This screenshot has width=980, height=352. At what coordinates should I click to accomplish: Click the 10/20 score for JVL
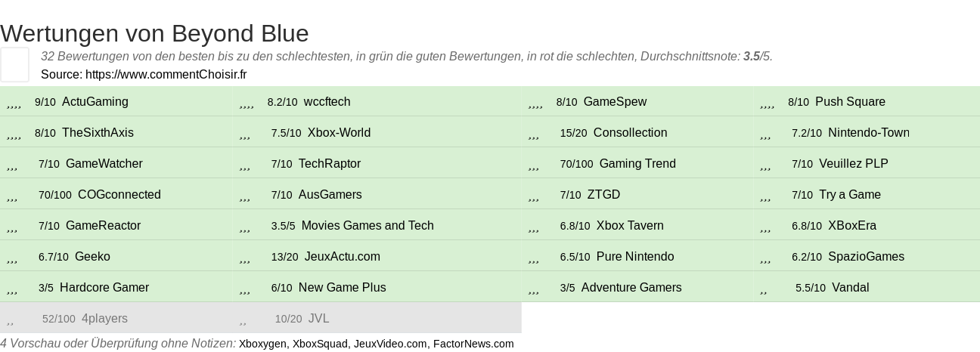point(289,319)
